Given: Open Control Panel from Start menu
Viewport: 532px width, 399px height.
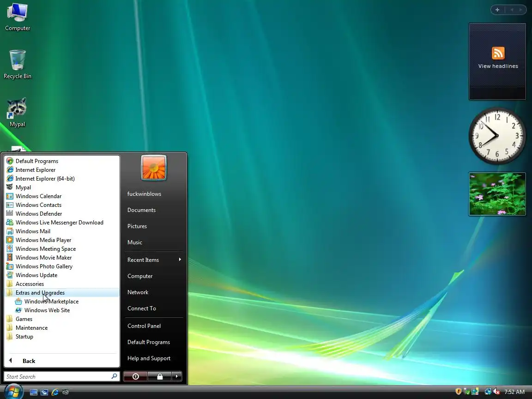Looking at the screenshot, I should pyautogui.click(x=154, y=326).
